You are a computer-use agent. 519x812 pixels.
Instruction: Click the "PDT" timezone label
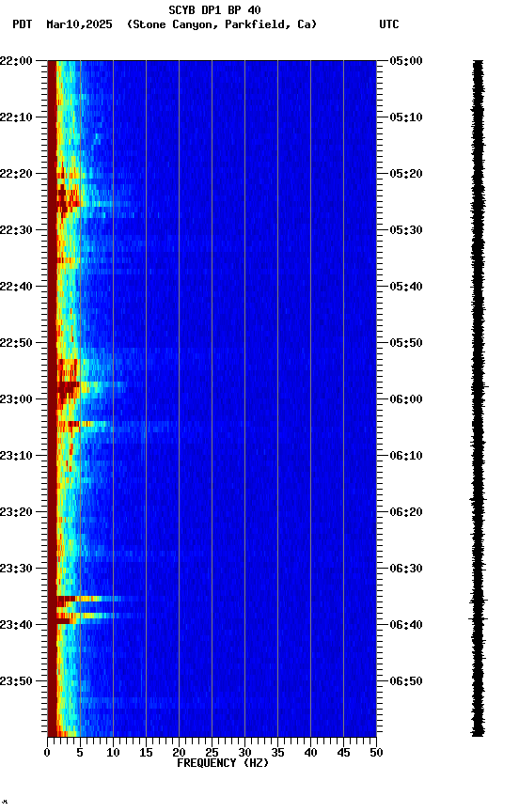[23, 24]
